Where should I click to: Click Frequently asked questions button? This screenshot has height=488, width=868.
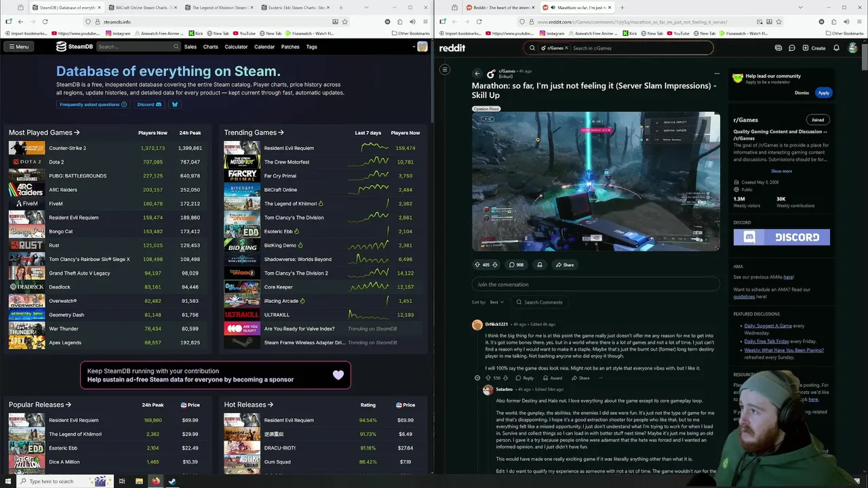click(93, 104)
